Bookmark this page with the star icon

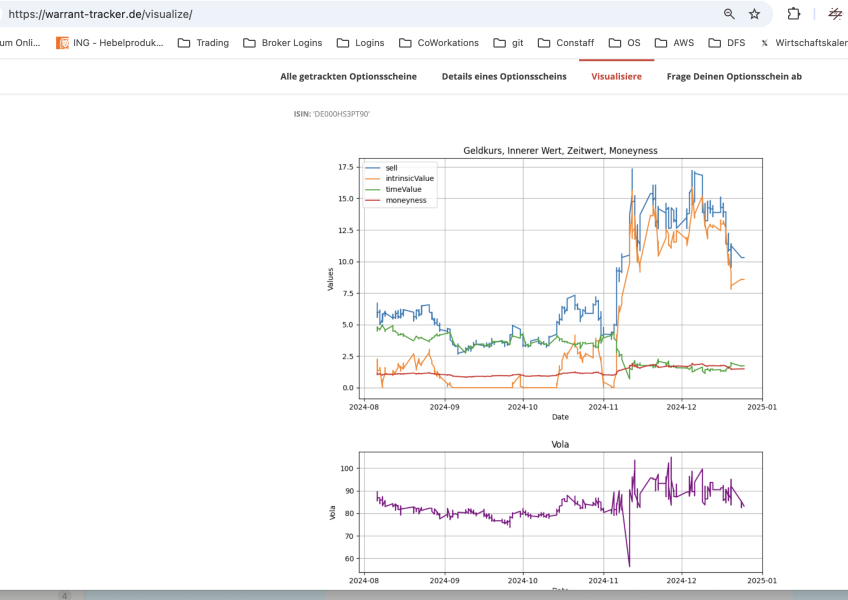(x=754, y=14)
